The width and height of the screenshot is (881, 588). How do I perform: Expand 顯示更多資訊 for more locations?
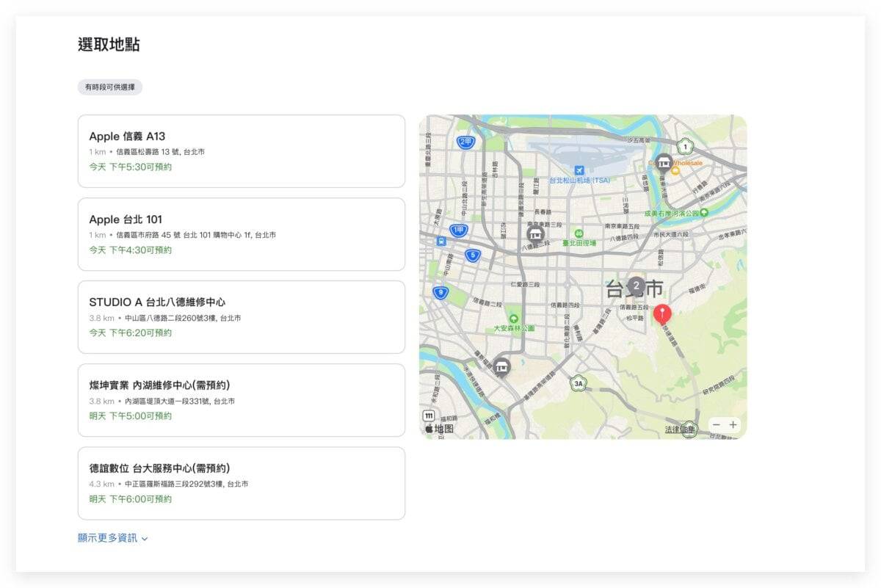tap(113, 538)
